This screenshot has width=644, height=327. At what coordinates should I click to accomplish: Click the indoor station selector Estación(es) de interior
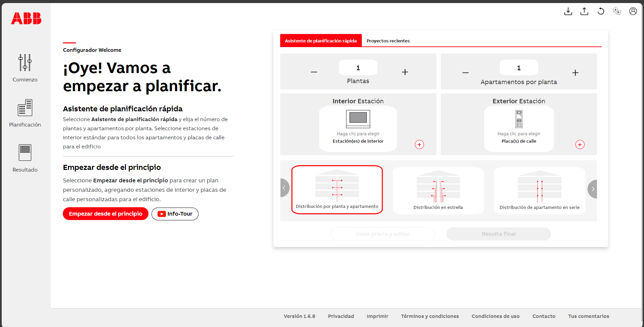click(x=358, y=129)
